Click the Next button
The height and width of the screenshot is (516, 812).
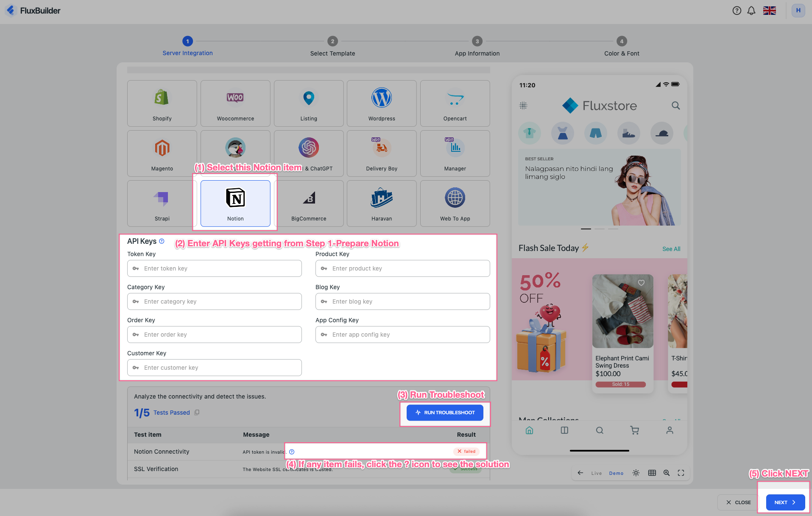[x=785, y=502]
